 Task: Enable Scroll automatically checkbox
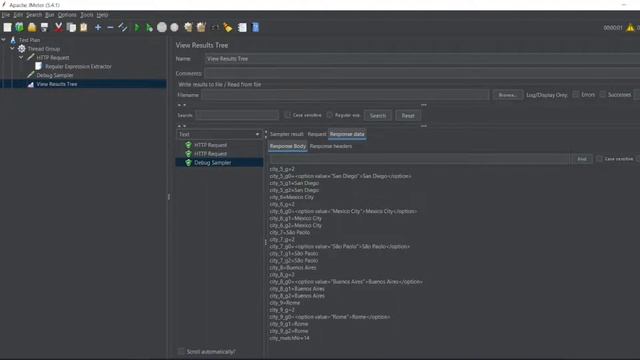[181, 351]
